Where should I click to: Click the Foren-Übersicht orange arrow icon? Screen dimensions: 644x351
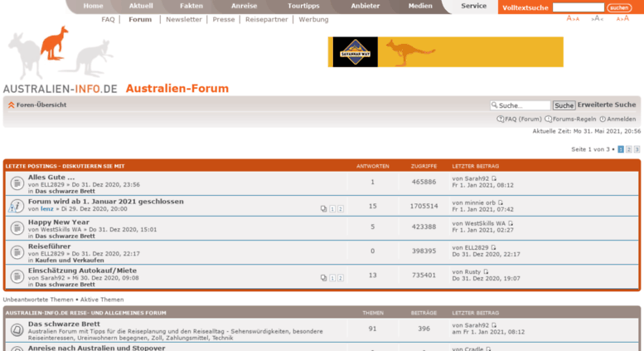pos(11,105)
